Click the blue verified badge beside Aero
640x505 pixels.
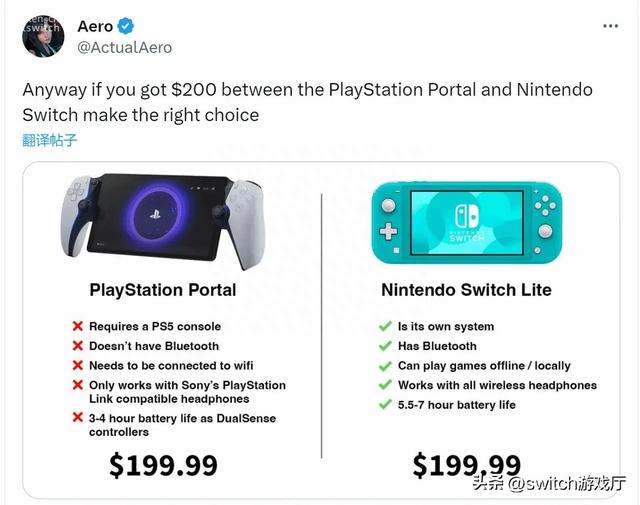pos(126,26)
